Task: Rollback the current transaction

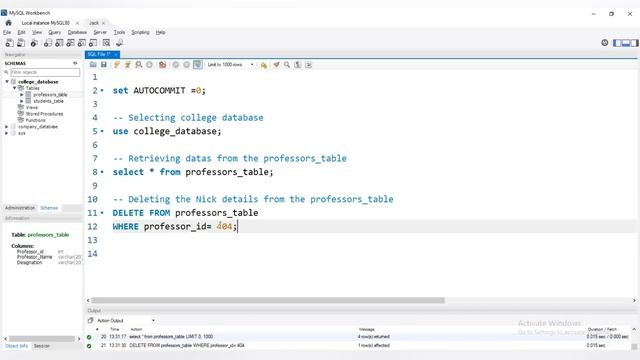Action: [187, 65]
